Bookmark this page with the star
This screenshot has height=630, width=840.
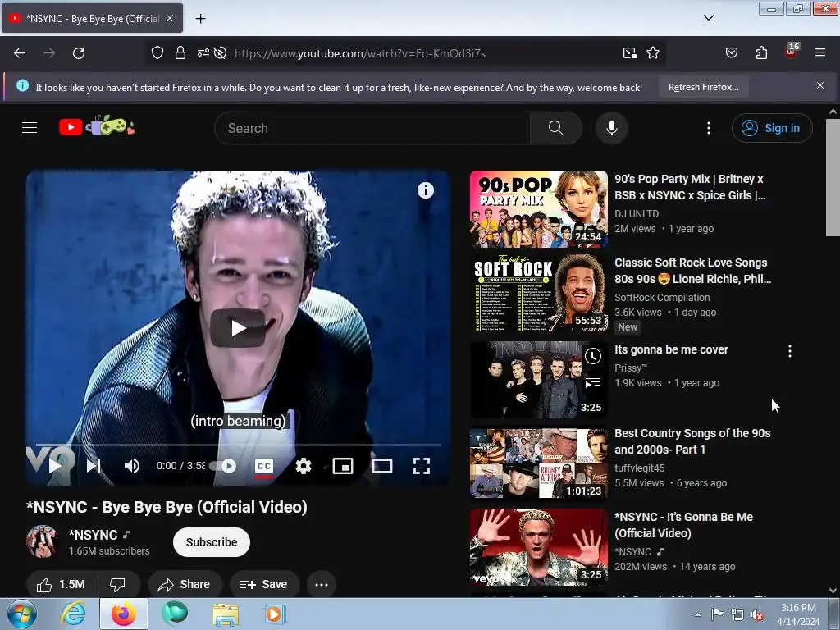click(x=652, y=52)
